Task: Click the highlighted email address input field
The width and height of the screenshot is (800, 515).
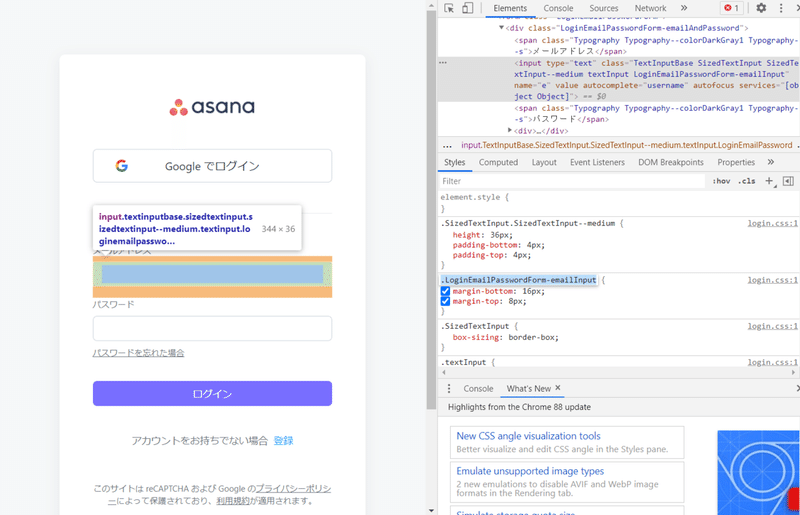Action: [212, 274]
